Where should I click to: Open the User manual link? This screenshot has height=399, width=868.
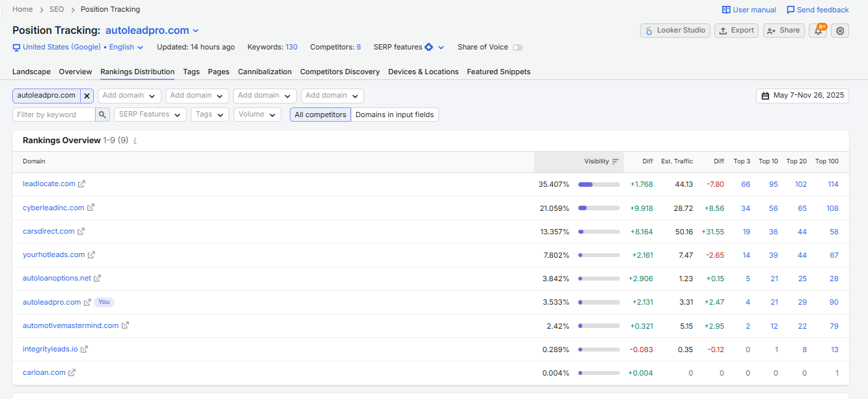point(749,10)
